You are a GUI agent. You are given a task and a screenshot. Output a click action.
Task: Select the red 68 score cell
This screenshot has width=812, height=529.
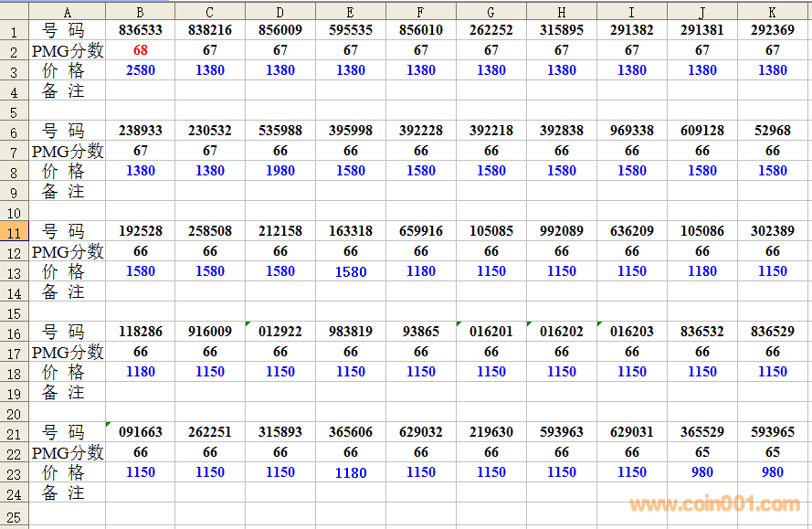[x=140, y=50]
